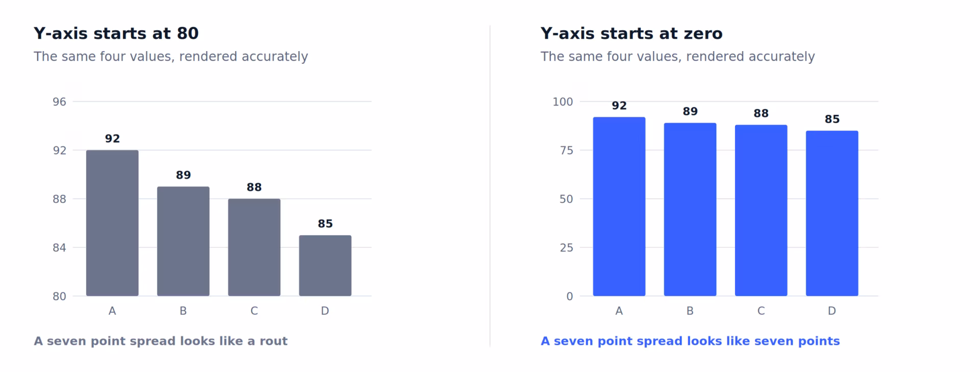
Task: Click the 'Y-axis starts at zero' title
Action: (x=631, y=33)
